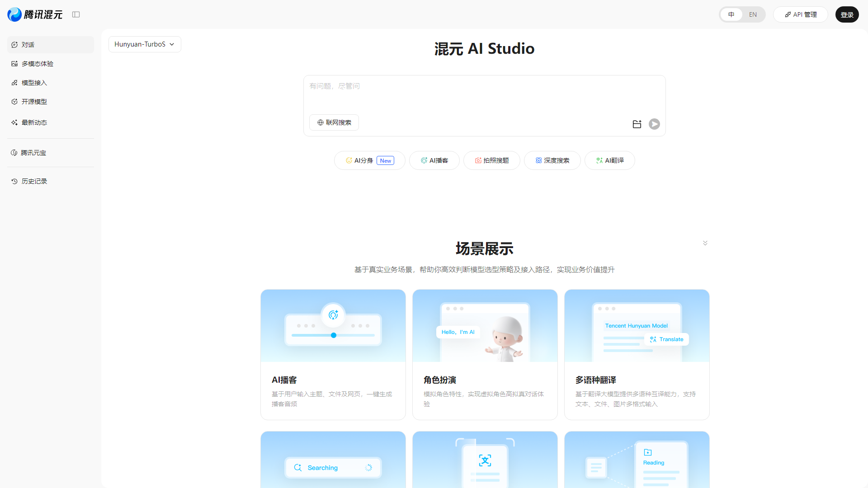Image resolution: width=868 pixels, height=488 pixels.
Task: Open 历史记录 in the sidebar
Action: tap(33, 181)
